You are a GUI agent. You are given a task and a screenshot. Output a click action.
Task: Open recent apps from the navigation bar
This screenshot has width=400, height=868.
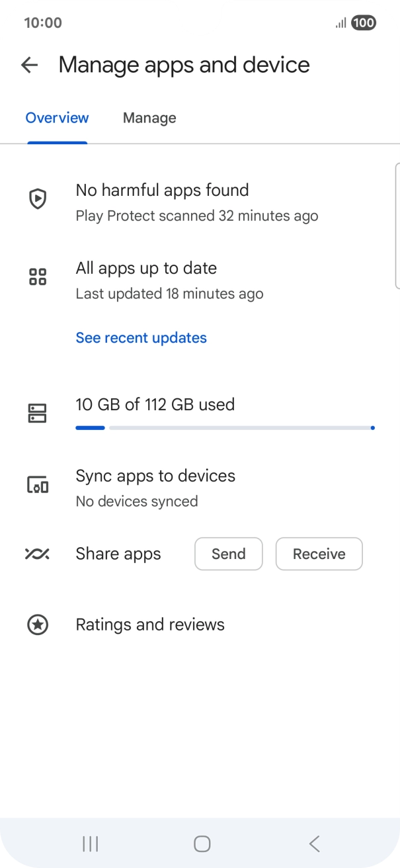click(90, 844)
